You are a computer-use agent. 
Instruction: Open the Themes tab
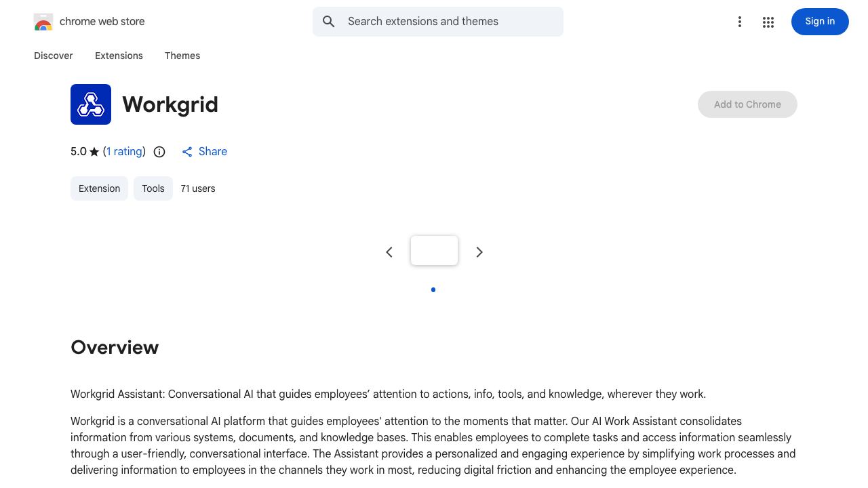click(182, 56)
